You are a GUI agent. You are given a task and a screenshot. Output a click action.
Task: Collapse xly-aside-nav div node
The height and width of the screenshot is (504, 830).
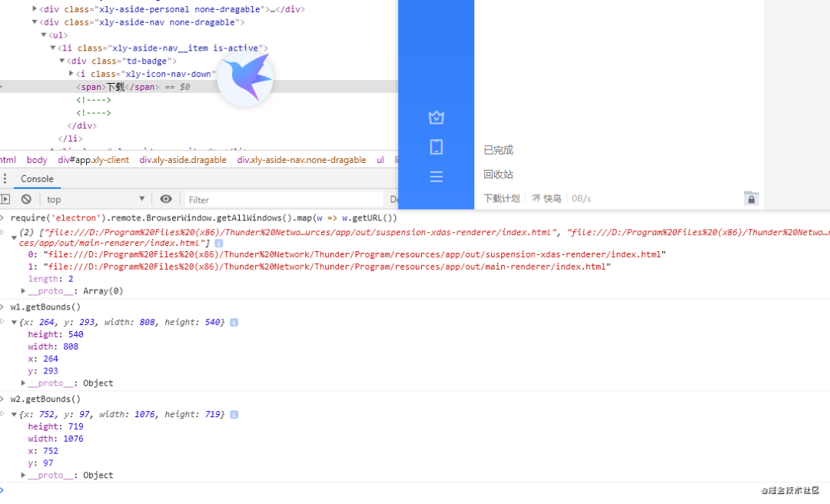[x=35, y=22]
